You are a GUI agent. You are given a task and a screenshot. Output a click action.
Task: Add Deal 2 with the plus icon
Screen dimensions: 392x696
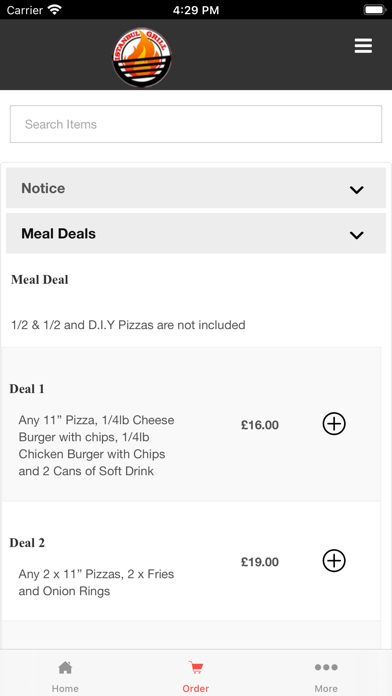tap(334, 561)
